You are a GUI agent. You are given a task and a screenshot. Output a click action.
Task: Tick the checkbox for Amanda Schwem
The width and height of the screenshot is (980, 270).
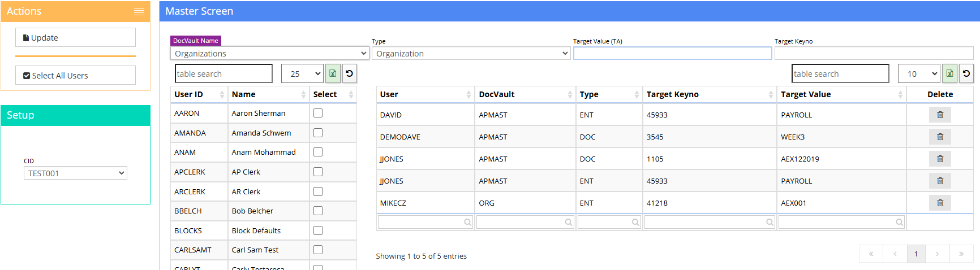coord(318,133)
